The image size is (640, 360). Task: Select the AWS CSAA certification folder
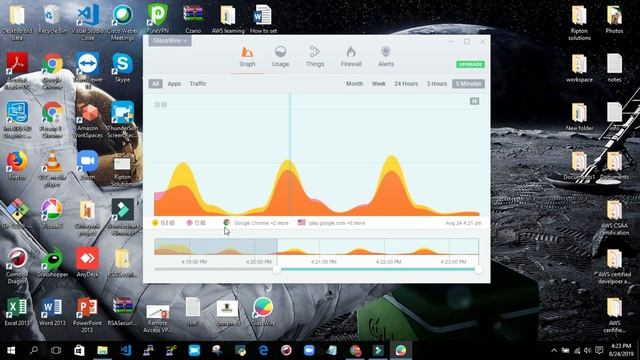click(x=614, y=217)
